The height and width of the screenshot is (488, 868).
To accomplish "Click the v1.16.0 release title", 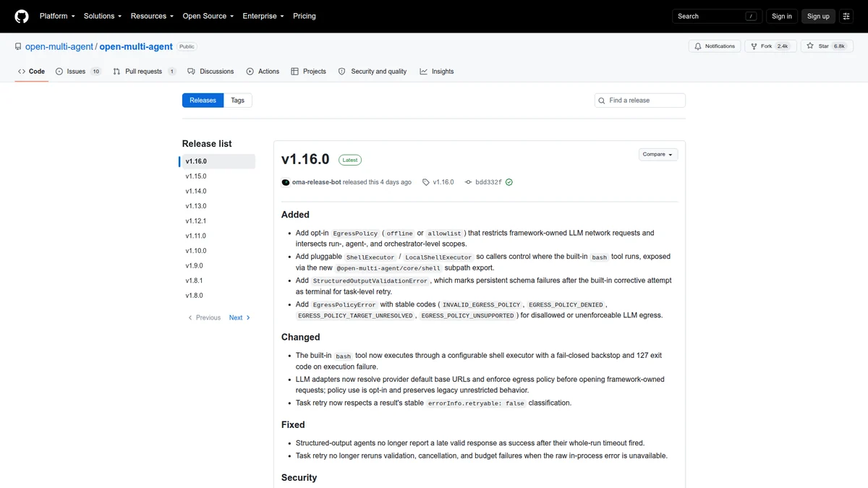I will coord(305,159).
